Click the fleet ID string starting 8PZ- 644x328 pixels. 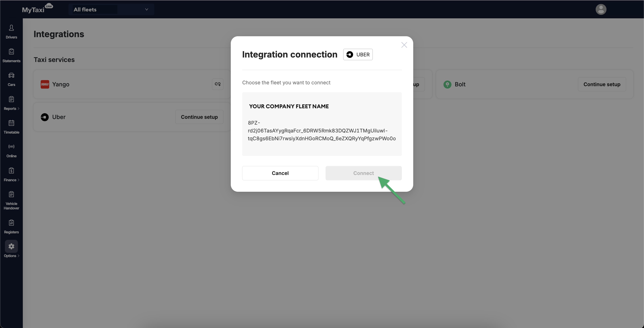coord(322,131)
